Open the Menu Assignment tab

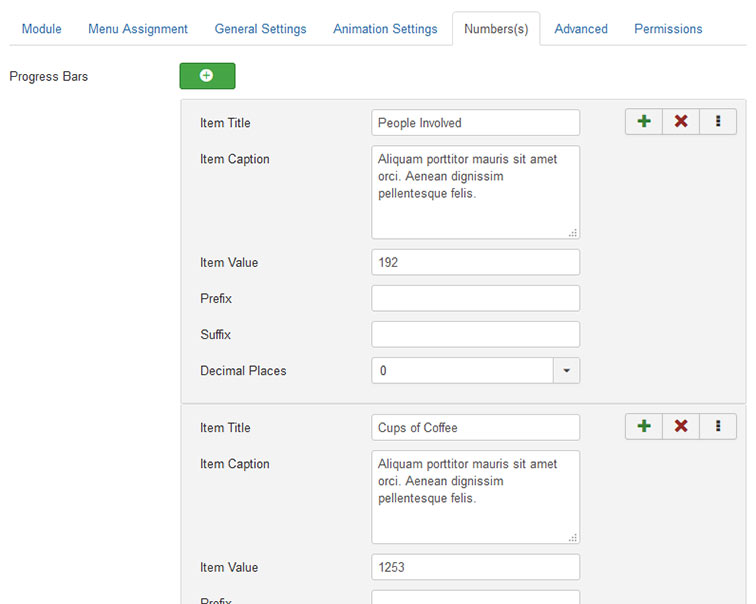[138, 29]
